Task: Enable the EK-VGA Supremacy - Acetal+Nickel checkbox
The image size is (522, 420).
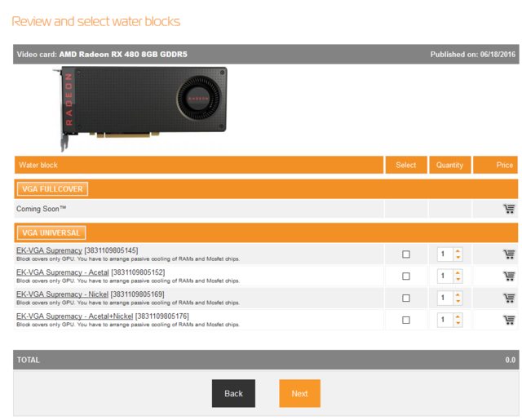Action: (406, 321)
